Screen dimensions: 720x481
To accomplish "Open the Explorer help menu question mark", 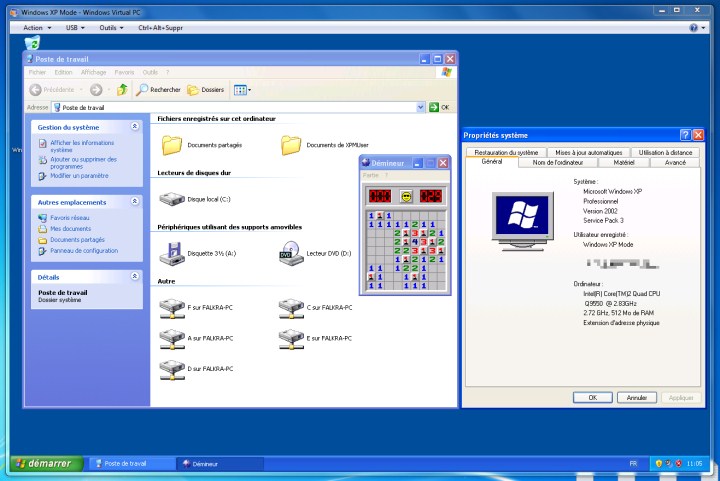I will [168, 73].
